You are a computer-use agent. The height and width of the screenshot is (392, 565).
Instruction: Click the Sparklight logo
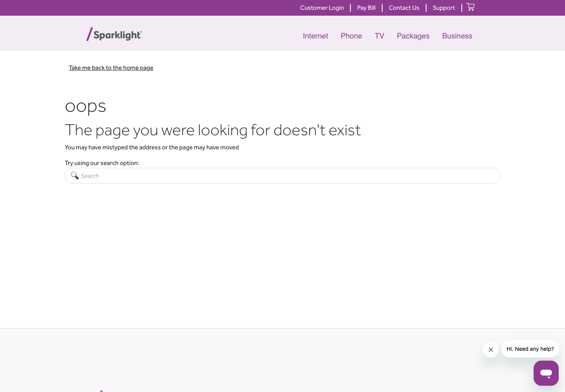[x=114, y=34]
